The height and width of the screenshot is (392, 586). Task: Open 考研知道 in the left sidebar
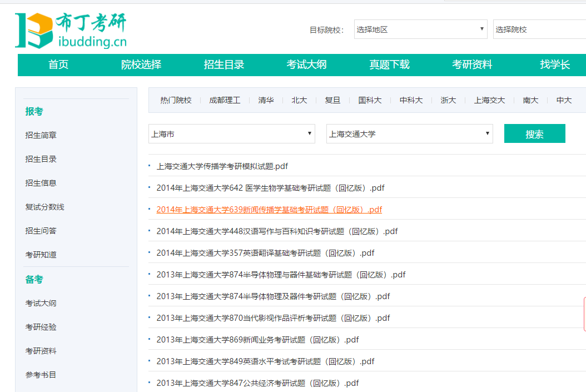pyautogui.click(x=41, y=255)
